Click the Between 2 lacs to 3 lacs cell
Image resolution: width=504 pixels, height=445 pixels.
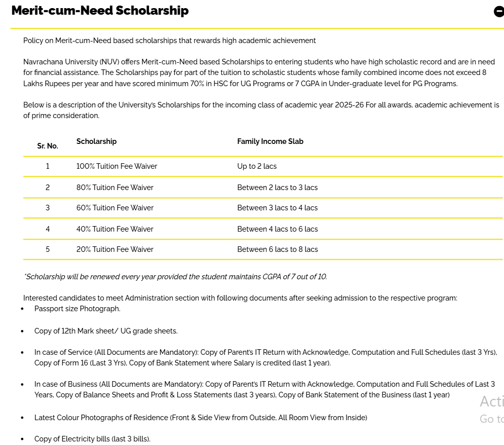[278, 188]
